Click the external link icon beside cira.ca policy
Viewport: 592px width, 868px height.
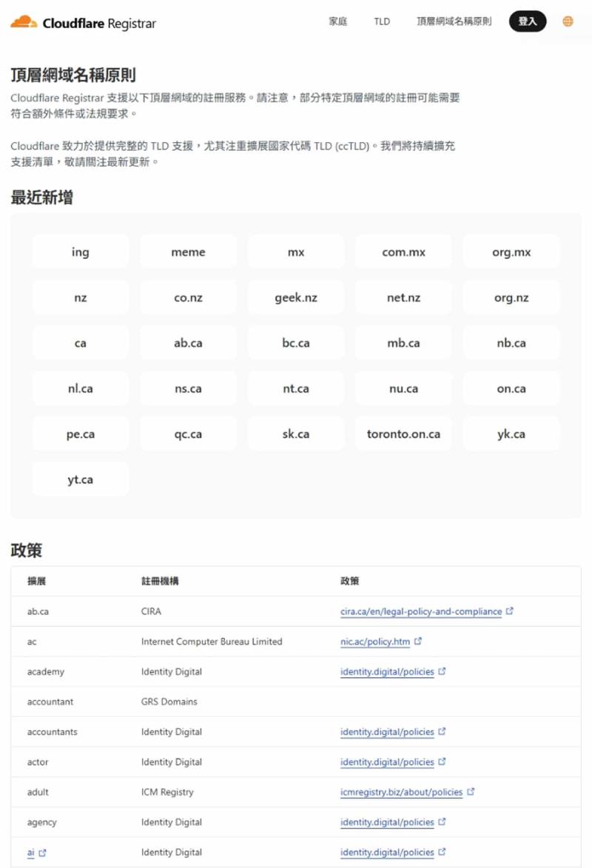509,612
